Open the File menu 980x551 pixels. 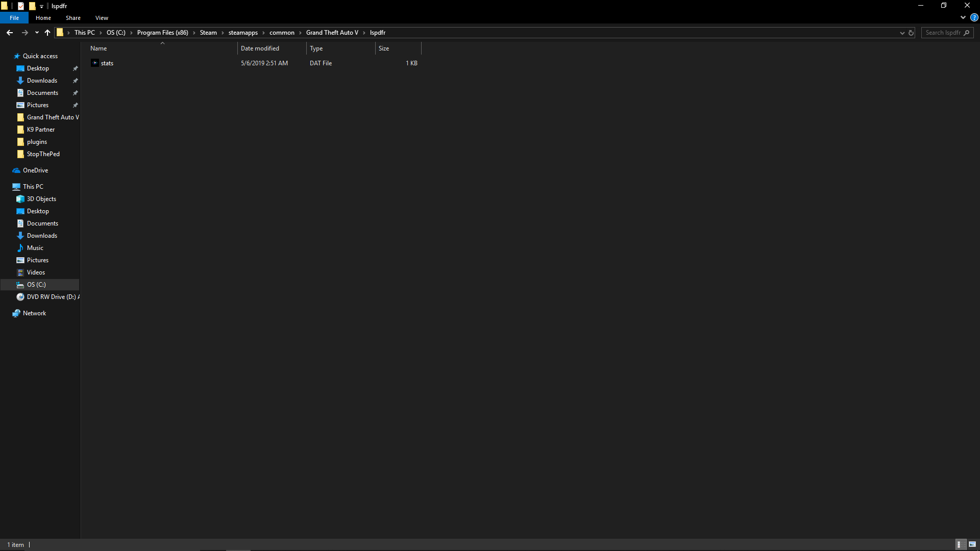pos(14,18)
